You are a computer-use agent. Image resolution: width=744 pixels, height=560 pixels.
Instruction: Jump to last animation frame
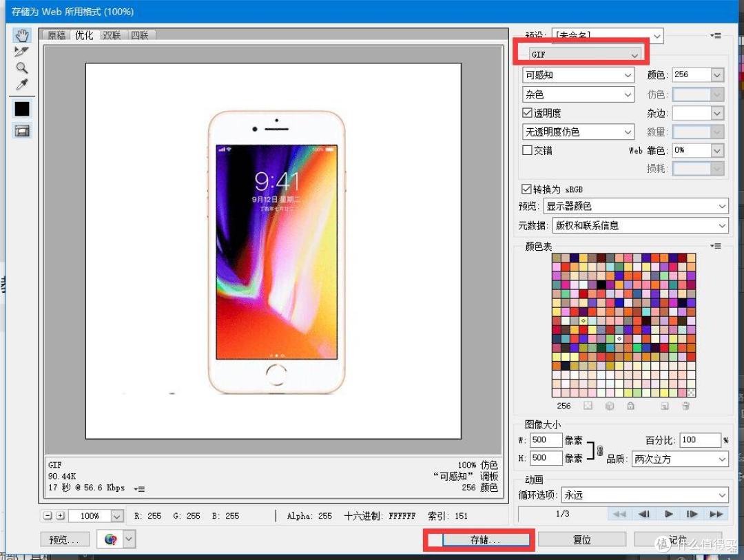(716, 514)
